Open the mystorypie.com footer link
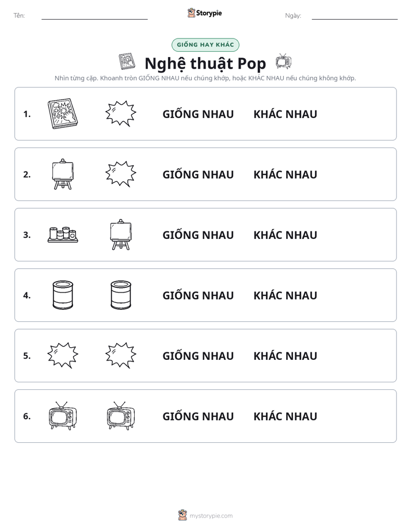 pos(211,516)
